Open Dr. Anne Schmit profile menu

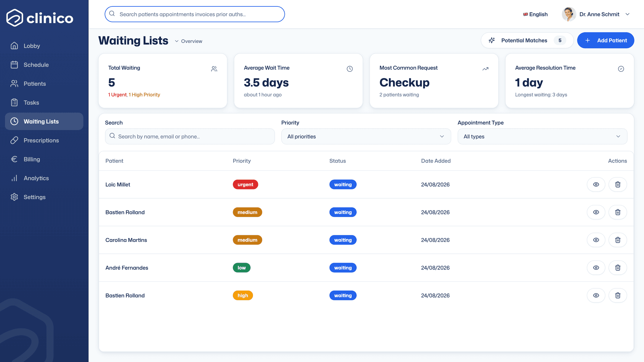pyautogui.click(x=596, y=14)
